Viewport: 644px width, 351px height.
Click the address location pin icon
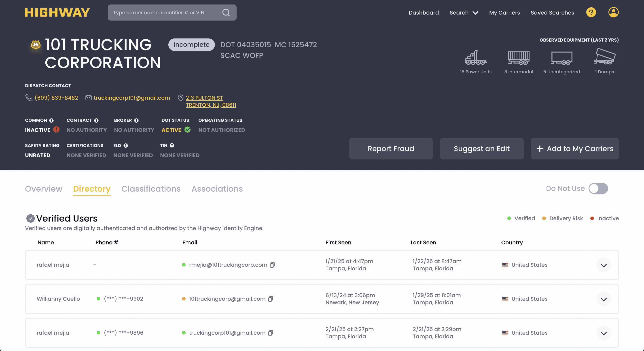tap(180, 98)
